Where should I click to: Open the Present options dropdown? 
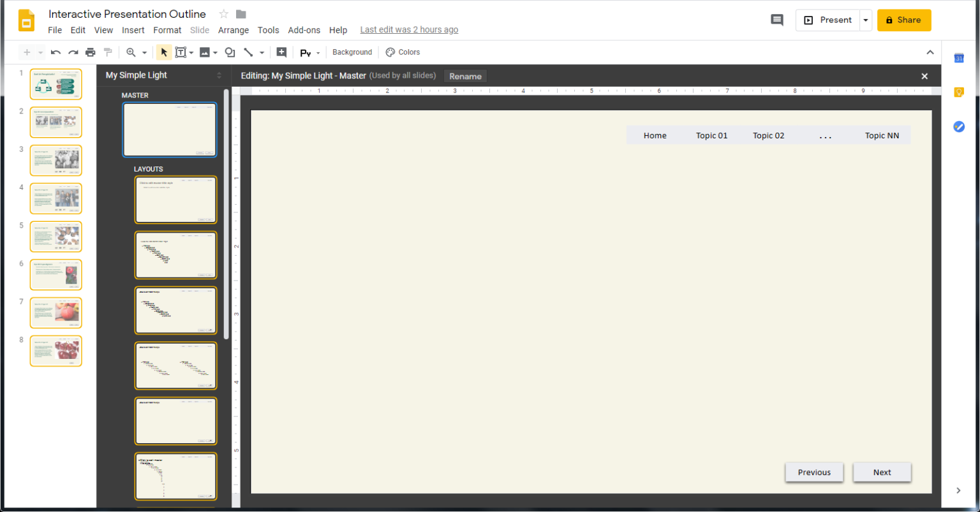[x=865, y=20]
